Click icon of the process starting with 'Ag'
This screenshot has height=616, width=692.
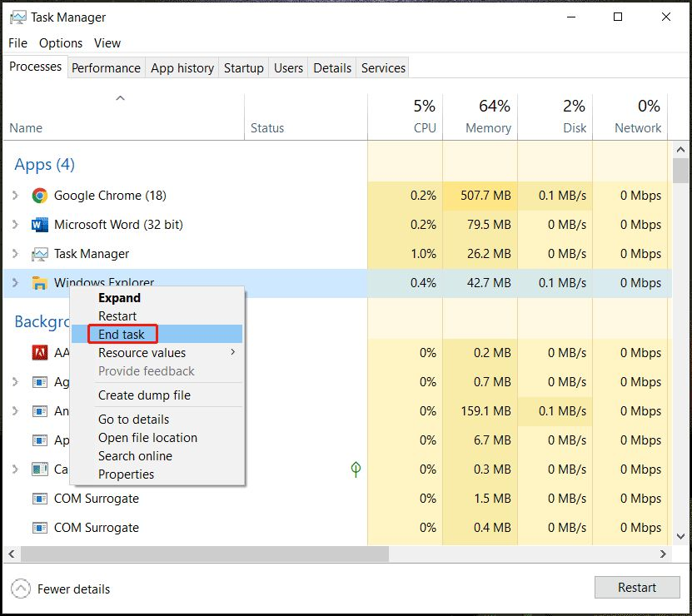pos(40,382)
